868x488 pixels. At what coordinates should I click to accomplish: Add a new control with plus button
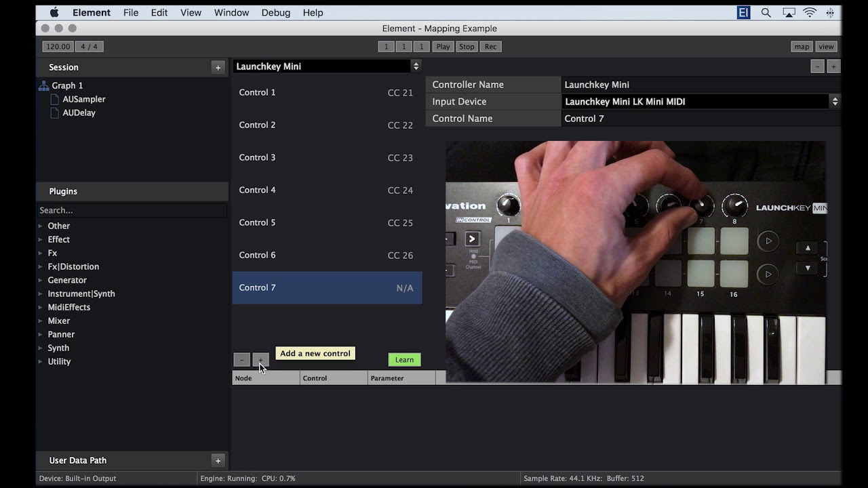click(260, 360)
